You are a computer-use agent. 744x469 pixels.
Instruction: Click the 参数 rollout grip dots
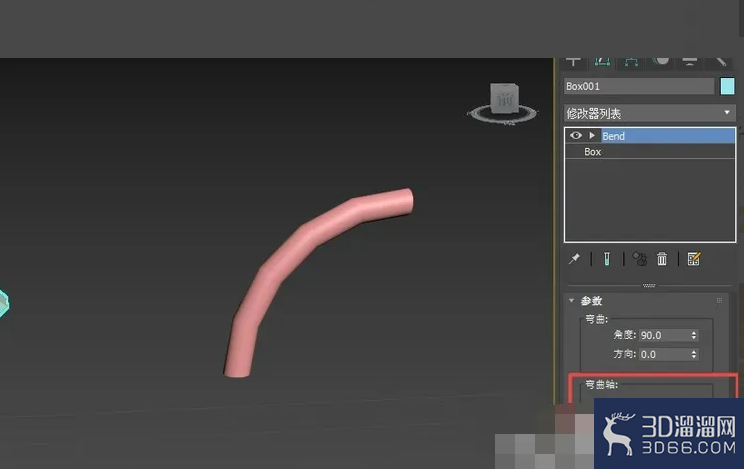click(x=719, y=300)
